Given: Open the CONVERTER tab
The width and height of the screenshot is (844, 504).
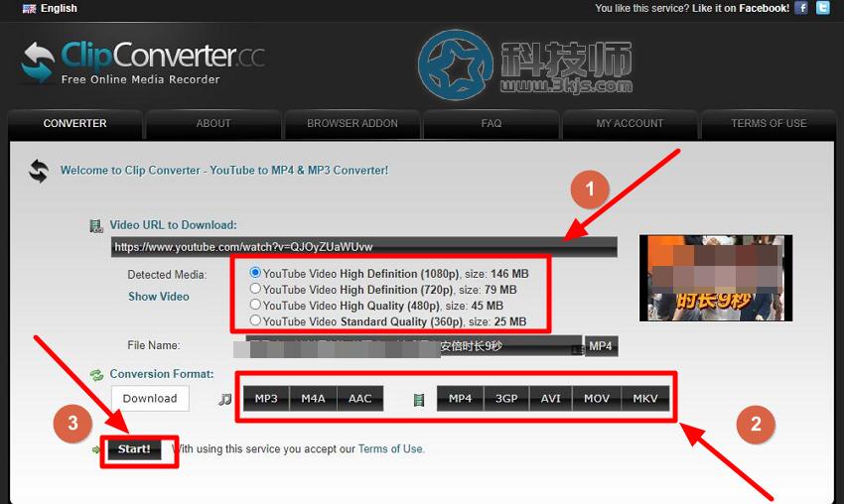Looking at the screenshot, I should coord(74,124).
